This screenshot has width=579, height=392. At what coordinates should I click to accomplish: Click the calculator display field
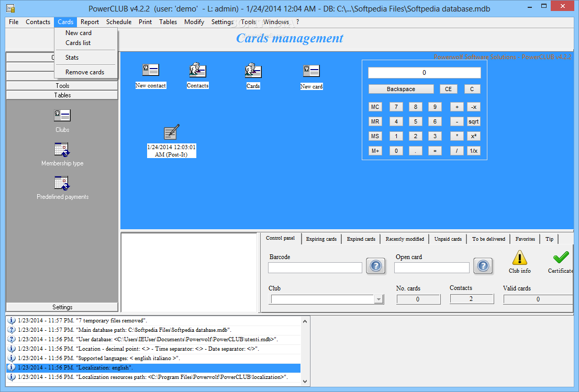click(424, 73)
